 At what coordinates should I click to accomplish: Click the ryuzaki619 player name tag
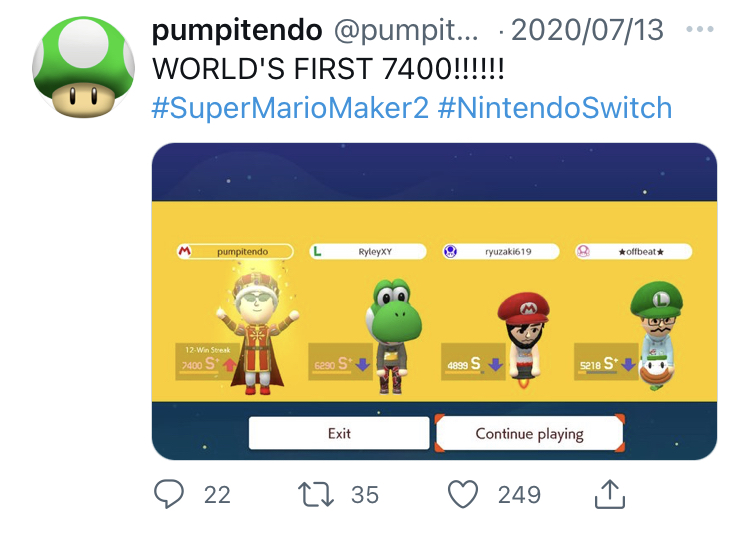tap(506, 252)
